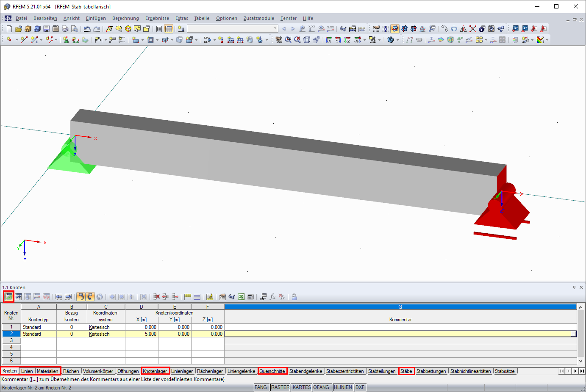Screen dimensions: 586x392
Task: Click the next load case arrow button
Action: click(293, 29)
